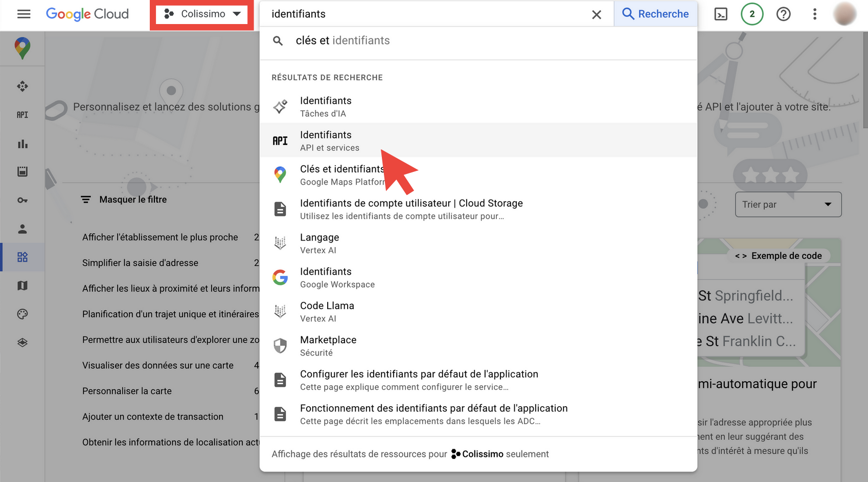Open the API icon in left sidebar
The image size is (868, 482).
[22, 115]
